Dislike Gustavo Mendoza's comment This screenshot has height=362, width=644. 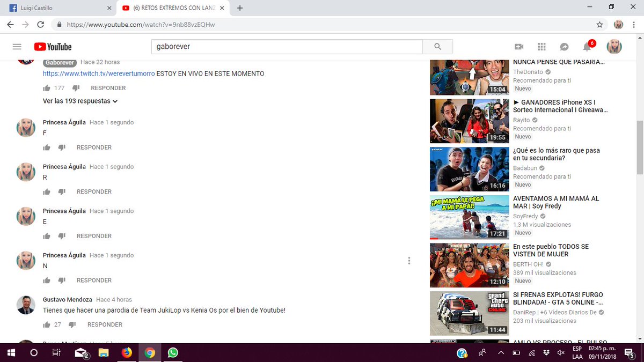72,324
